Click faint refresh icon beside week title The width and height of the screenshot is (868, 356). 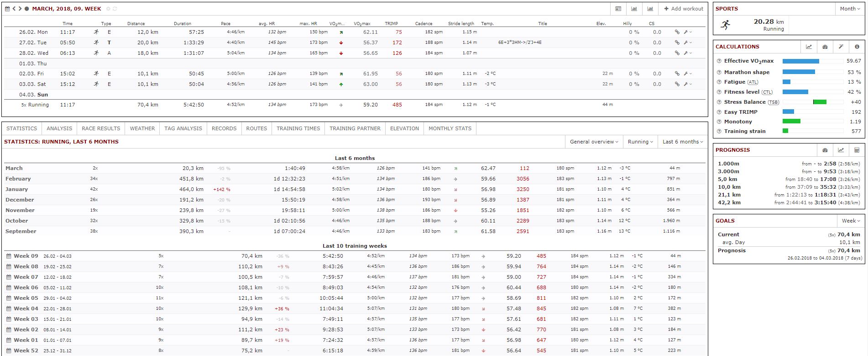[115, 9]
